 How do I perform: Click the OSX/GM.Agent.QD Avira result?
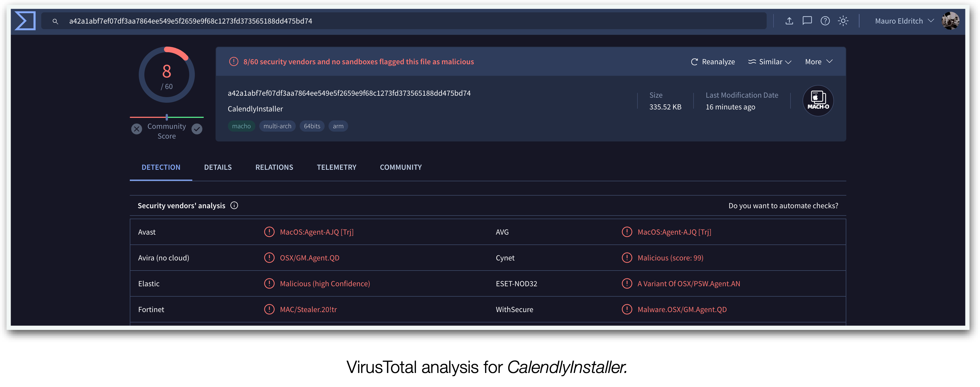click(x=309, y=258)
